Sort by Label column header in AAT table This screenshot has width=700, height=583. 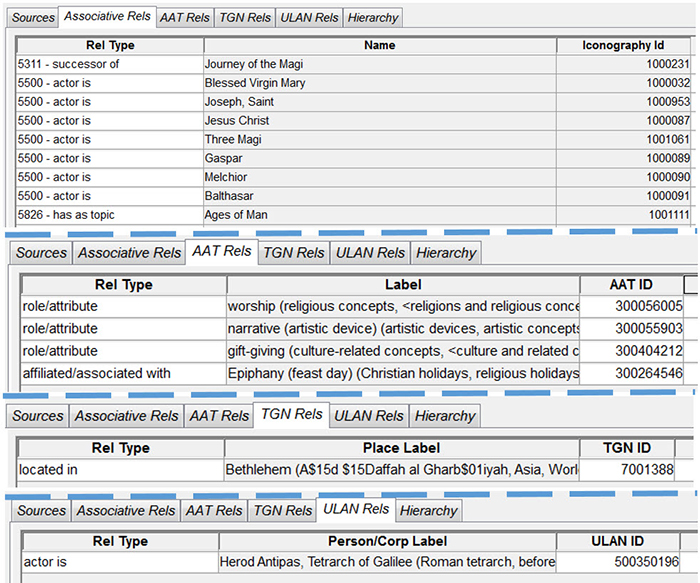pyautogui.click(x=403, y=285)
